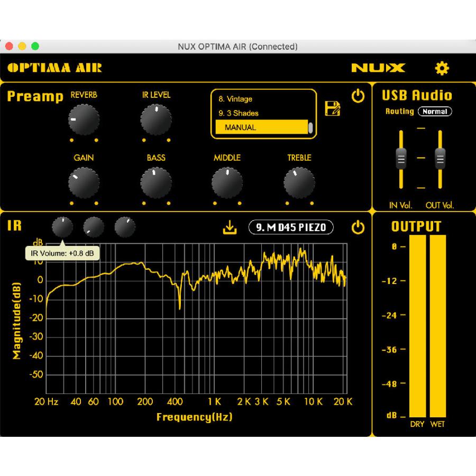476x476 pixels.
Task: Click the NUX logo
Action: pos(378,68)
